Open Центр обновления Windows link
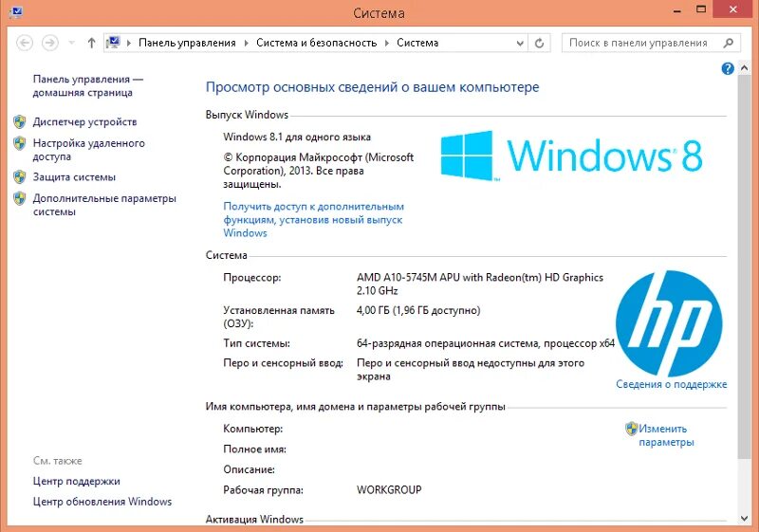Image resolution: width=759 pixels, height=532 pixels. [x=102, y=502]
